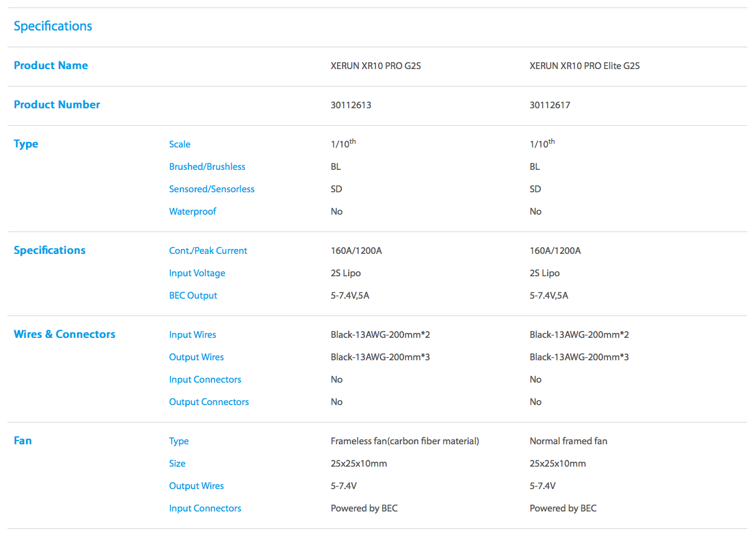Viewport: 756px width, 537px height.
Task: Click the 2S Lipo value for PRO G2S
Action: click(x=346, y=273)
